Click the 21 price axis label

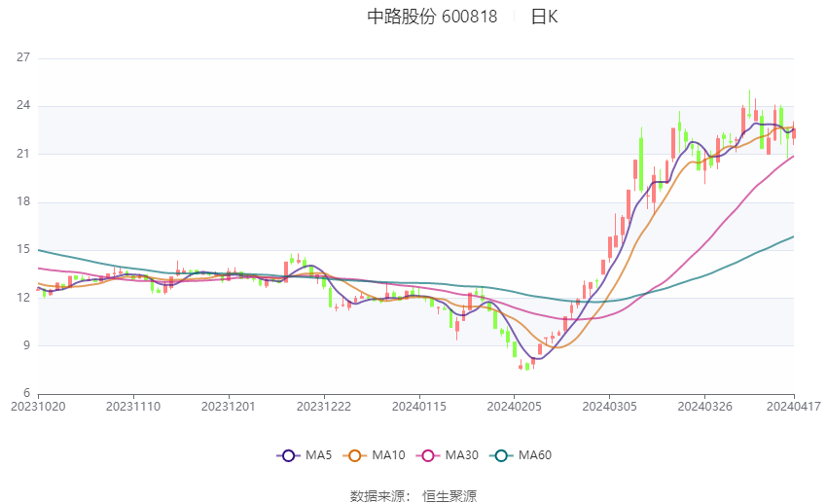(x=23, y=154)
